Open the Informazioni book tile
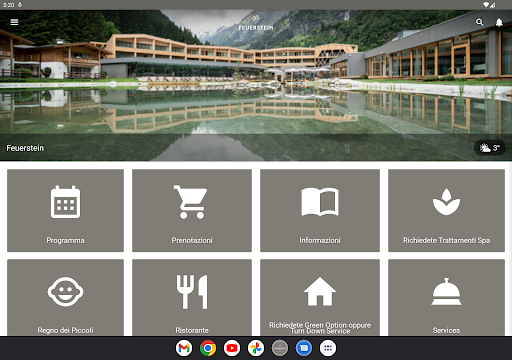Screen dimensions: 512x360 pos(320,210)
